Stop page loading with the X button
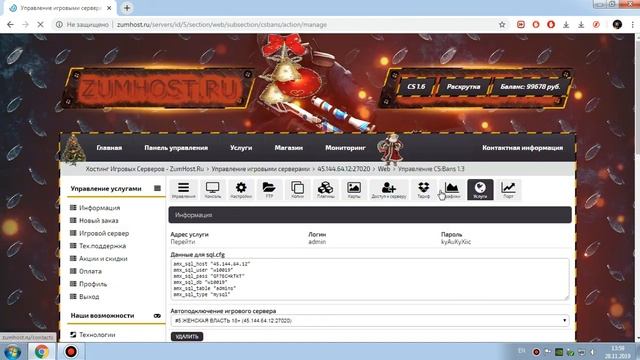This screenshot has width=640, height=360. click(40, 24)
